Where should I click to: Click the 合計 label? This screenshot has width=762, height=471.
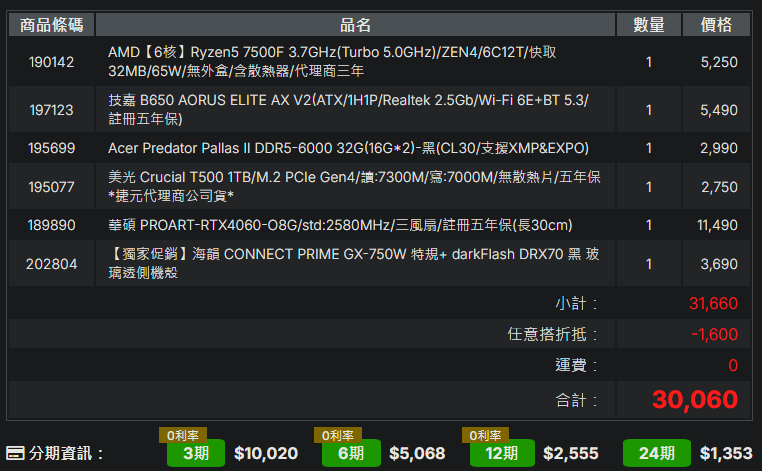point(576,400)
